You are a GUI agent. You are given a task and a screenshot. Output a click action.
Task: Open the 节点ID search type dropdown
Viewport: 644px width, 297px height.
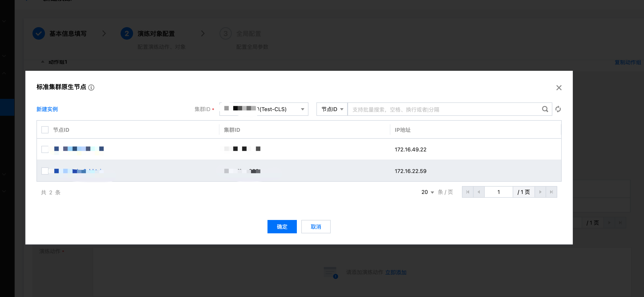332,109
